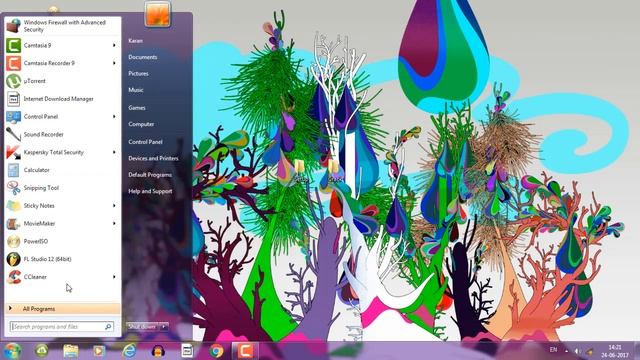Screen dimensions: 640x360
Task: Click the EN language indicator
Action: click(x=553, y=350)
